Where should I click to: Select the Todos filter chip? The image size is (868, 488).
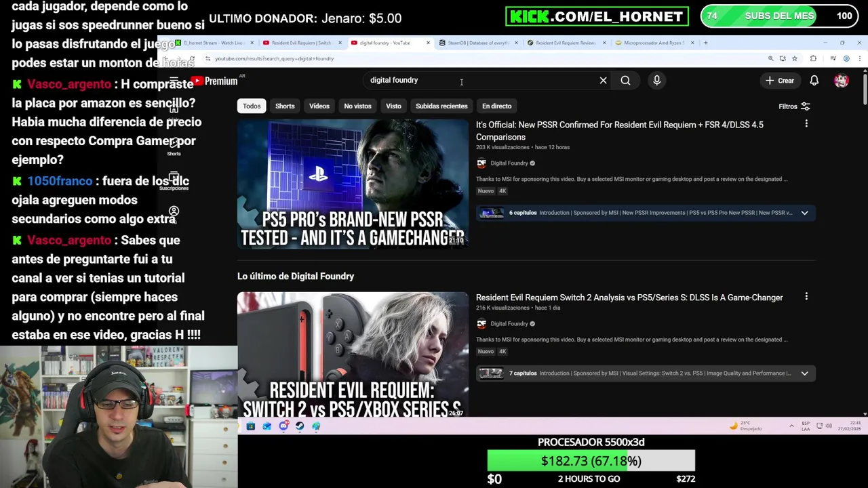click(252, 106)
